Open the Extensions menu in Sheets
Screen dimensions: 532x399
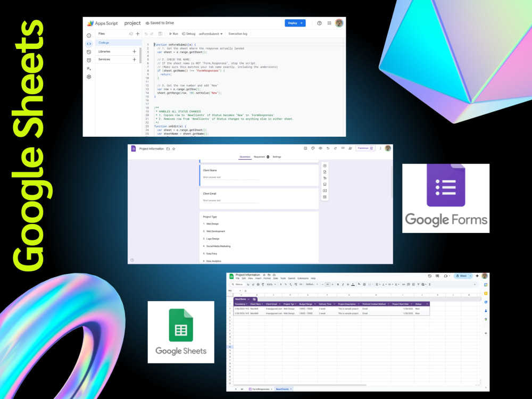(303, 278)
